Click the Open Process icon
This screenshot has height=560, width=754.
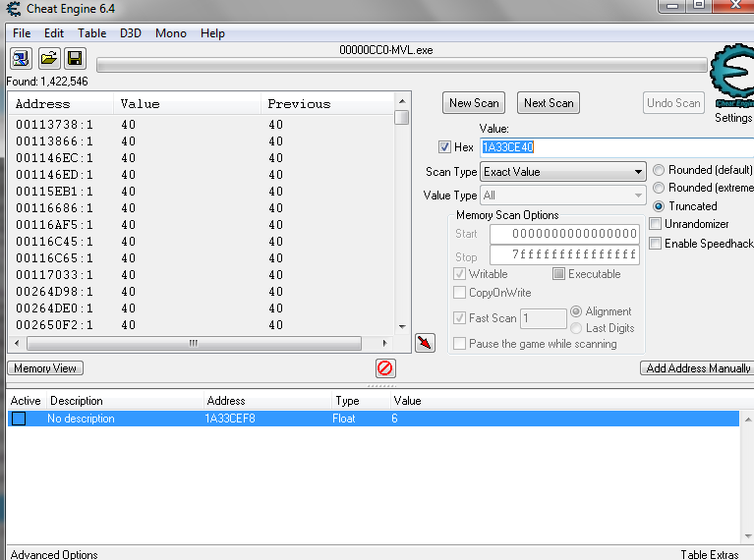click(22, 58)
